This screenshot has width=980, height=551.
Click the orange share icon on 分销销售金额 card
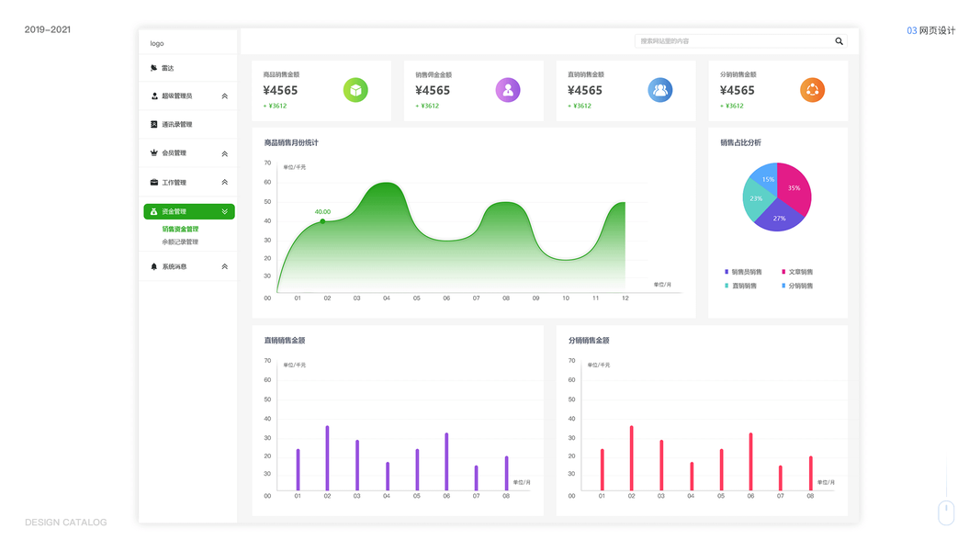pyautogui.click(x=813, y=90)
